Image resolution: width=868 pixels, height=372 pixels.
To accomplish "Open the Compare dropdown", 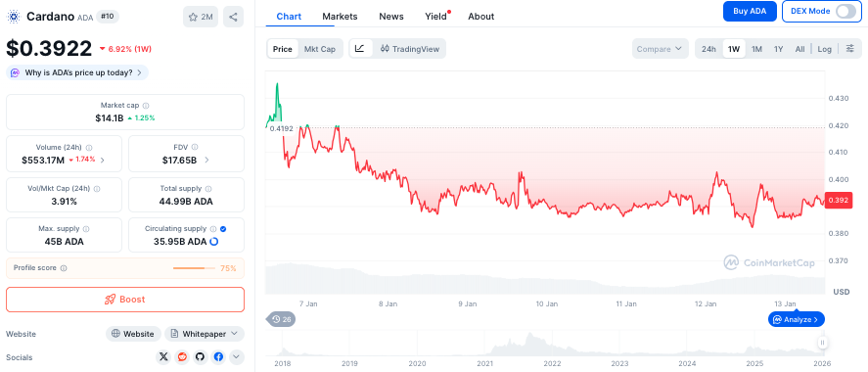I will coord(660,49).
